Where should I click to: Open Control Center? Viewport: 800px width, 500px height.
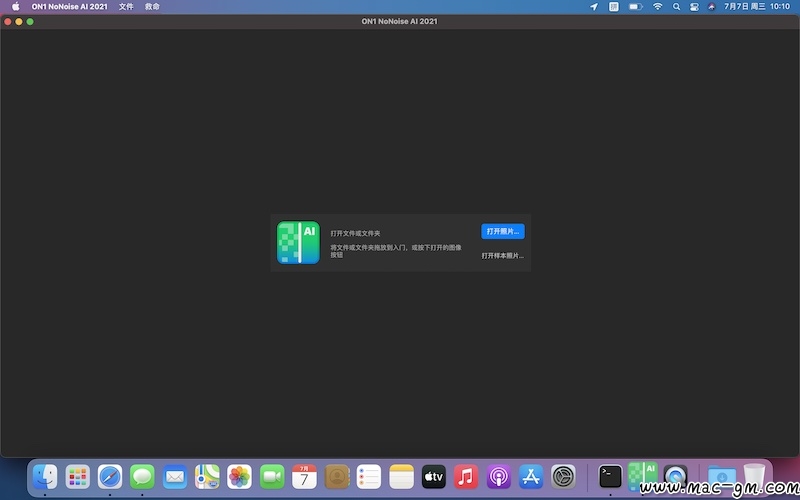[694, 7]
